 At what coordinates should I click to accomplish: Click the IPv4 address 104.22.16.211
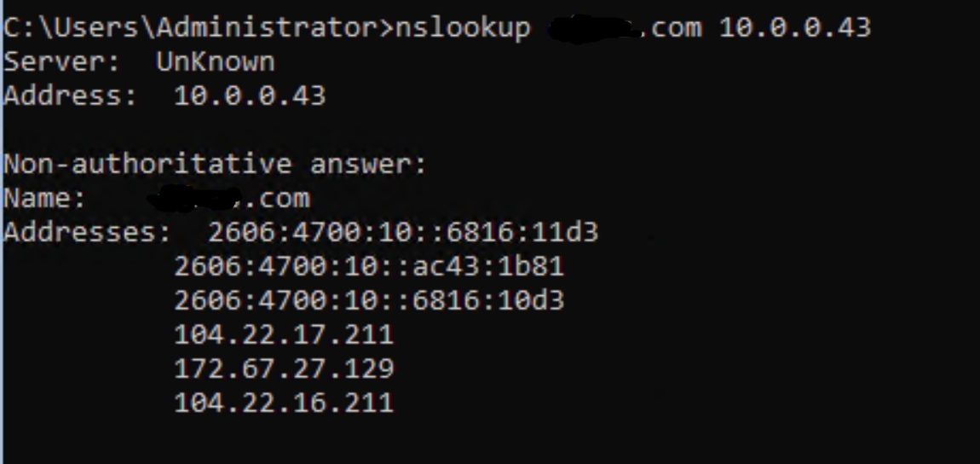pyautogui.click(x=284, y=403)
